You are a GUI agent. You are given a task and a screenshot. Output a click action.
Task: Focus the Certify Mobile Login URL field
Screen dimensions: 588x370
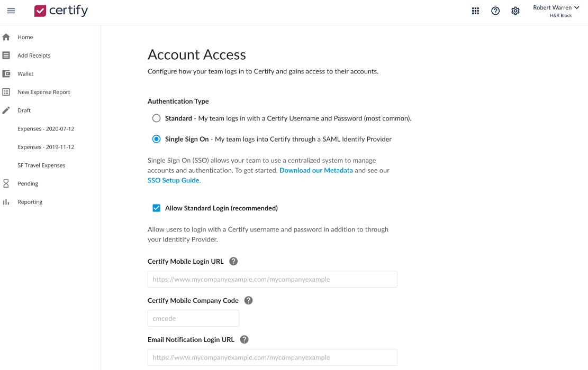click(272, 280)
